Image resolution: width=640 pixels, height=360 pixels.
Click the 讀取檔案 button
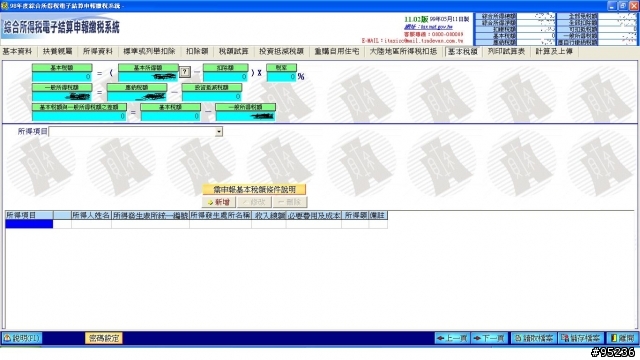click(x=534, y=338)
